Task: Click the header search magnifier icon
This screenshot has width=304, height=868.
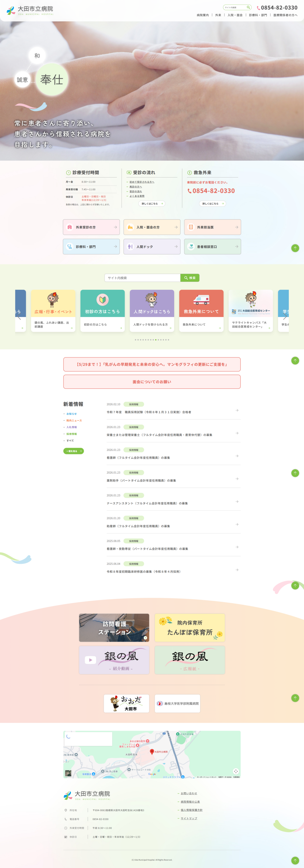Action: [248, 7]
